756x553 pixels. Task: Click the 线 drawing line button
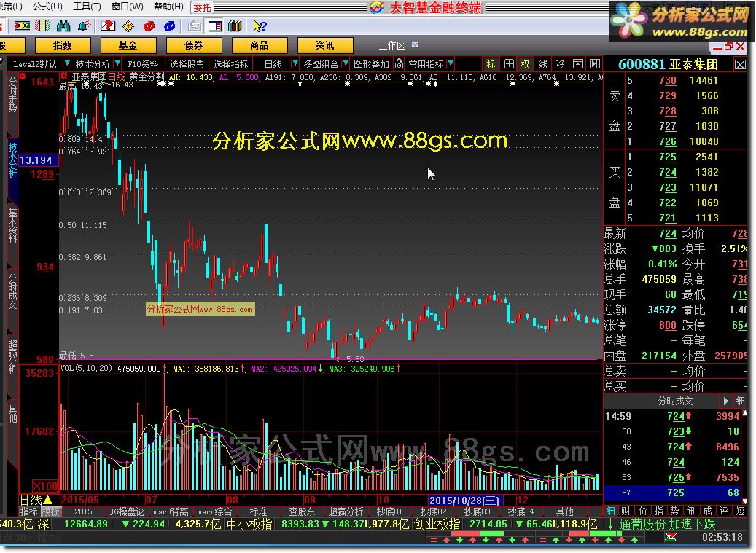point(543,64)
